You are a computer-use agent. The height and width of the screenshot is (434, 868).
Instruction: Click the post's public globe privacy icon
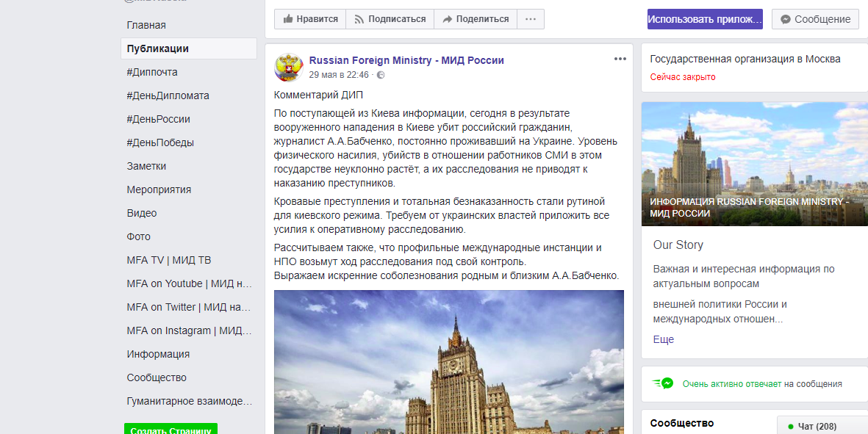click(381, 75)
